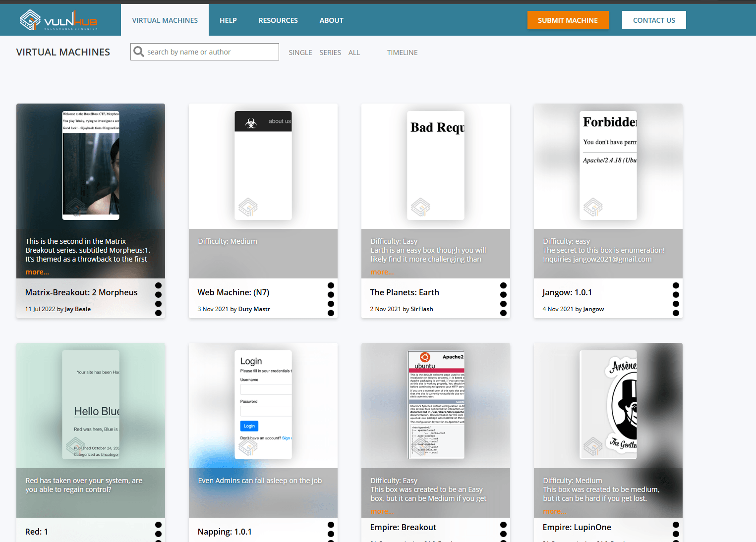Open dots menu on Empire: LupinOne card
Viewport: 756px width, 542px height.
click(676, 532)
